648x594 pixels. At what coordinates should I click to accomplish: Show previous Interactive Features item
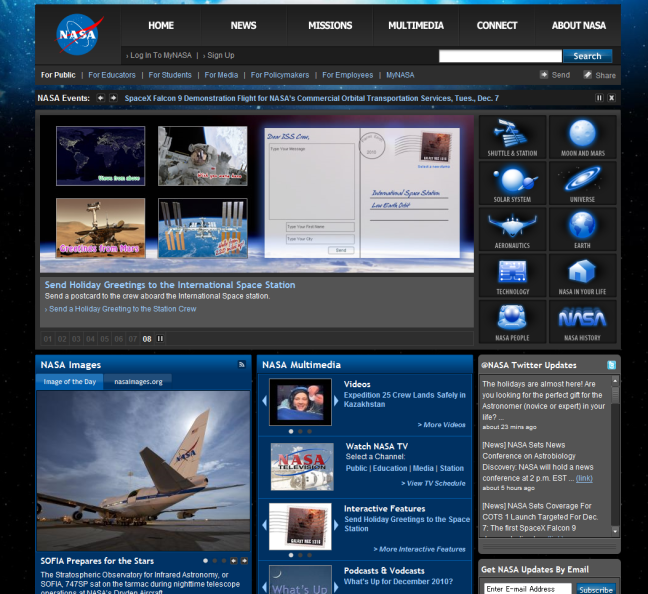click(x=264, y=525)
